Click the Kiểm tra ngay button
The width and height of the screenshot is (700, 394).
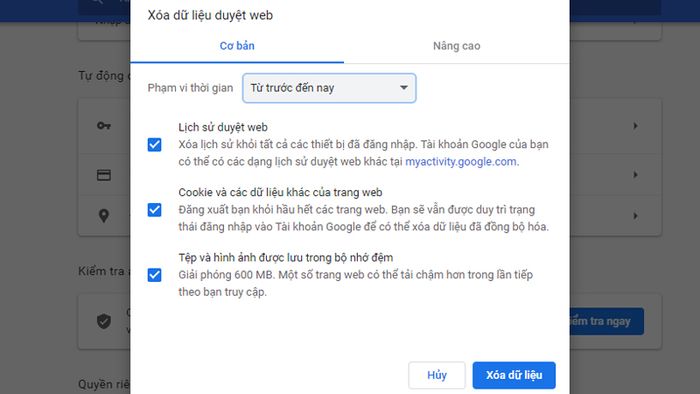click(606, 321)
